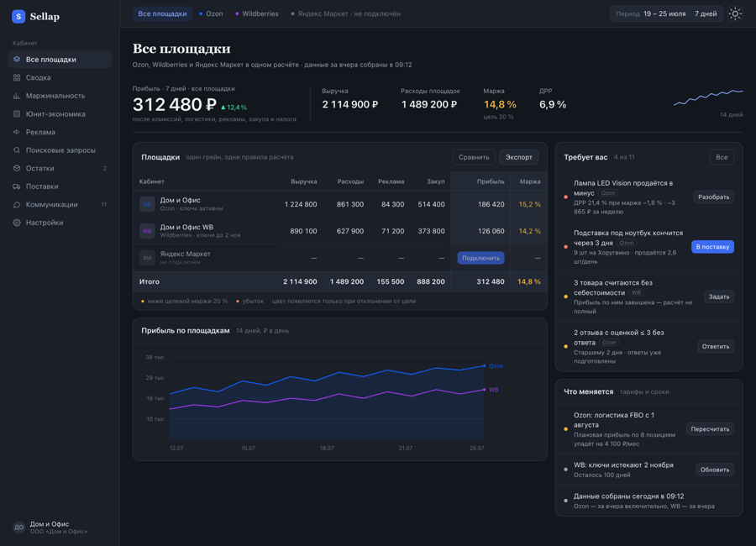Image resolution: width=756 pixels, height=546 pixels.
Task: Select the Яндекс Маркет не подключён tab
Action: tap(346, 13)
